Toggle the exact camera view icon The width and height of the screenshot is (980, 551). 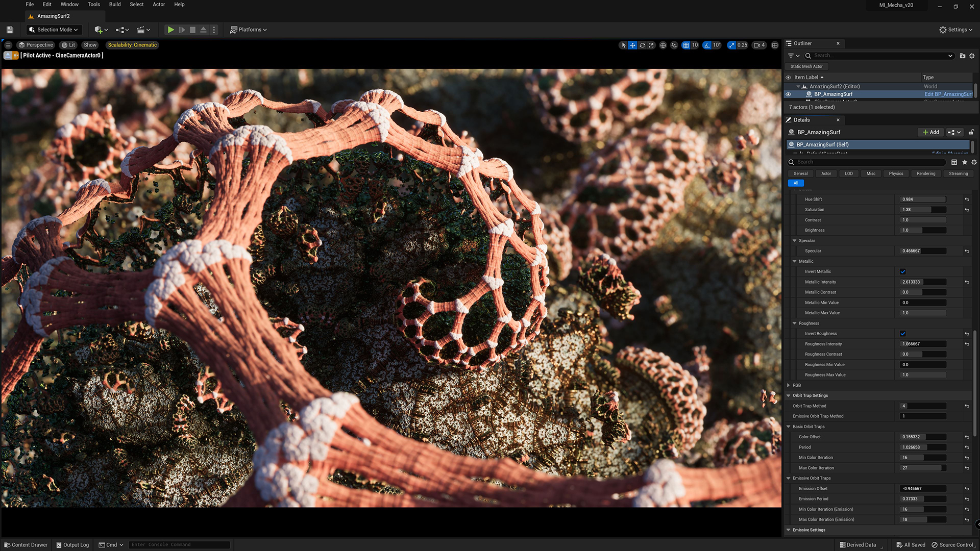16,55
